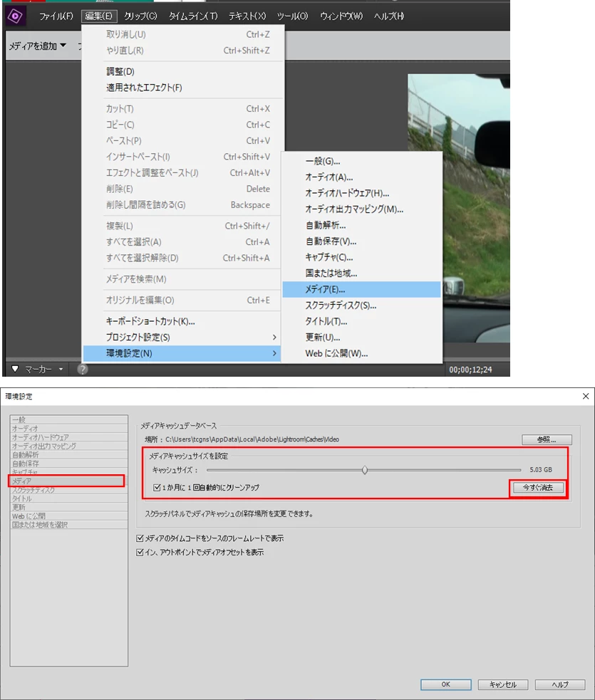Select 国または地域... submenu entry

(x=362, y=273)
